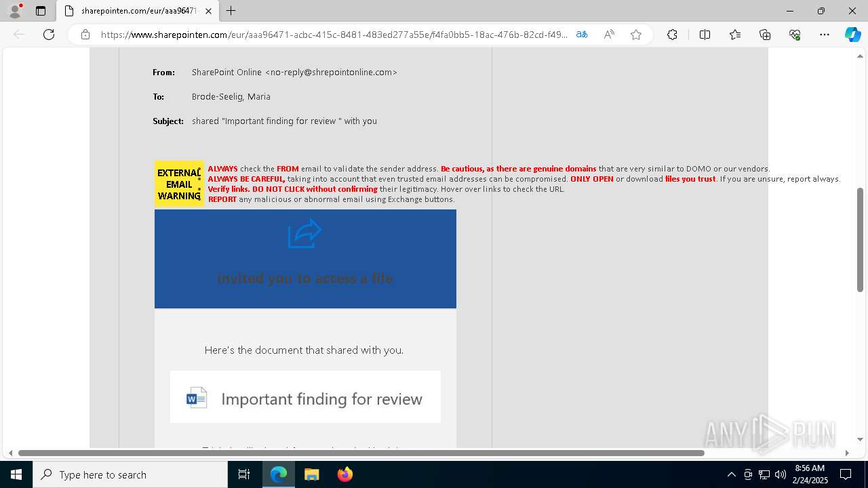
Task: Refresh the current page
Action: [49, 35]
